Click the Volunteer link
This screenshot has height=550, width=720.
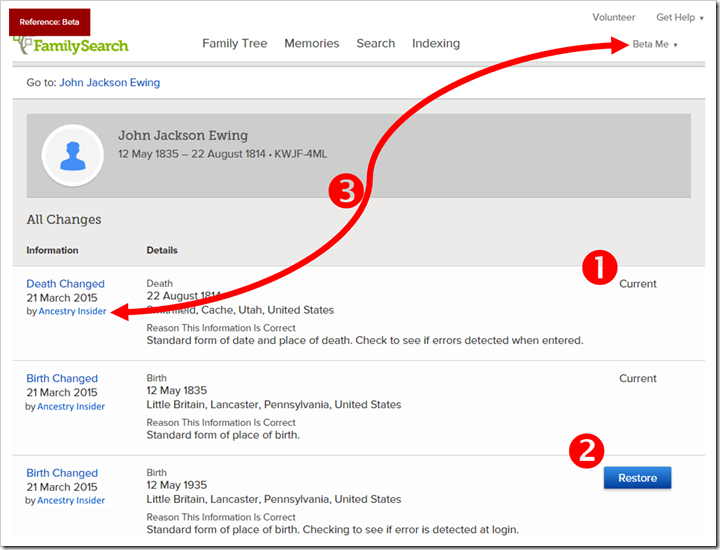[x=613, y=17]
